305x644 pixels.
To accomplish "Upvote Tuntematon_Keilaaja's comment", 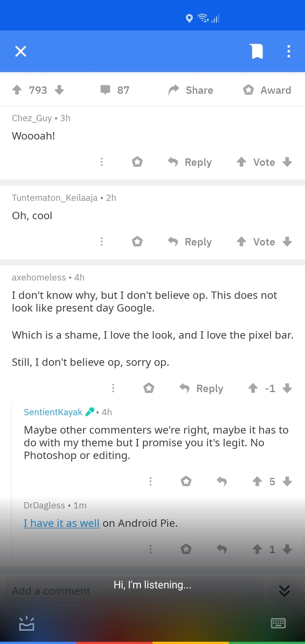I will click(x=241, y=241).
